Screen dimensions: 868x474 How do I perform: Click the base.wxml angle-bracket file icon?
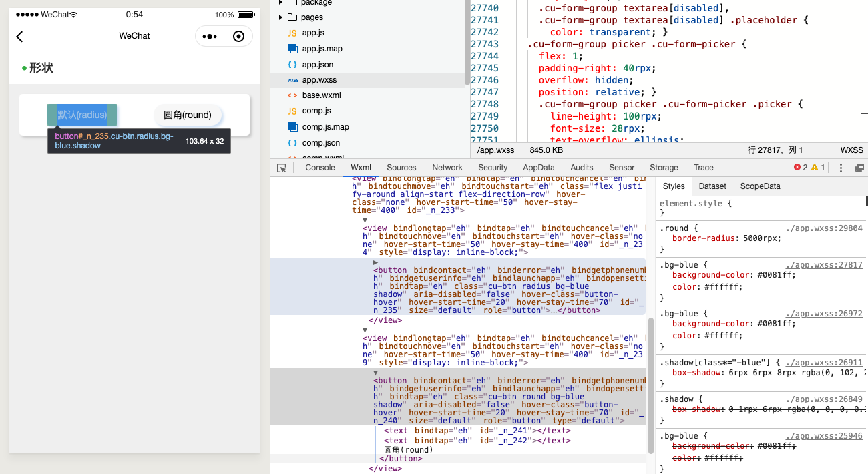tap(292, 95)
